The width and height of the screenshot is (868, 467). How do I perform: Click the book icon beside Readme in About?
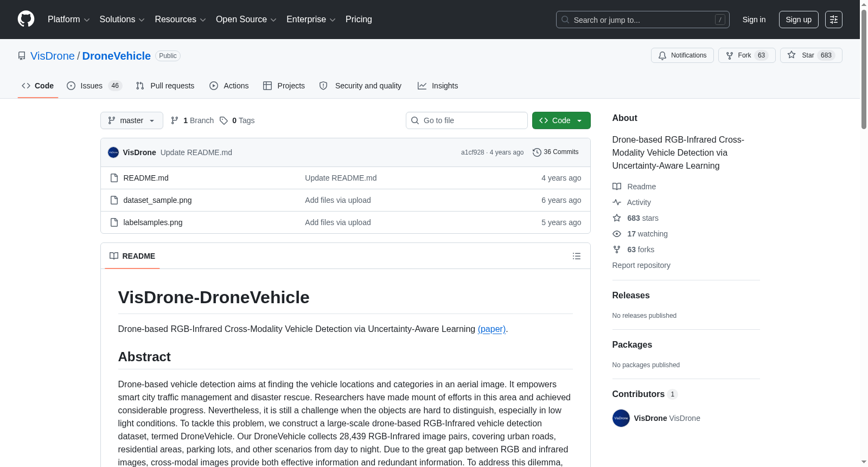point(617,187)
